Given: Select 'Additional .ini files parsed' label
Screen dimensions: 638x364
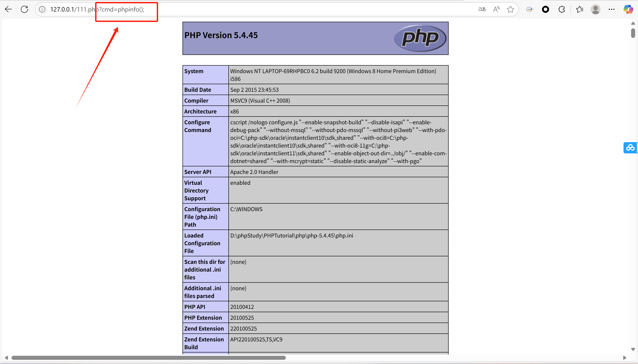Looking at the screenshot, I should click(x=203, y=292).
